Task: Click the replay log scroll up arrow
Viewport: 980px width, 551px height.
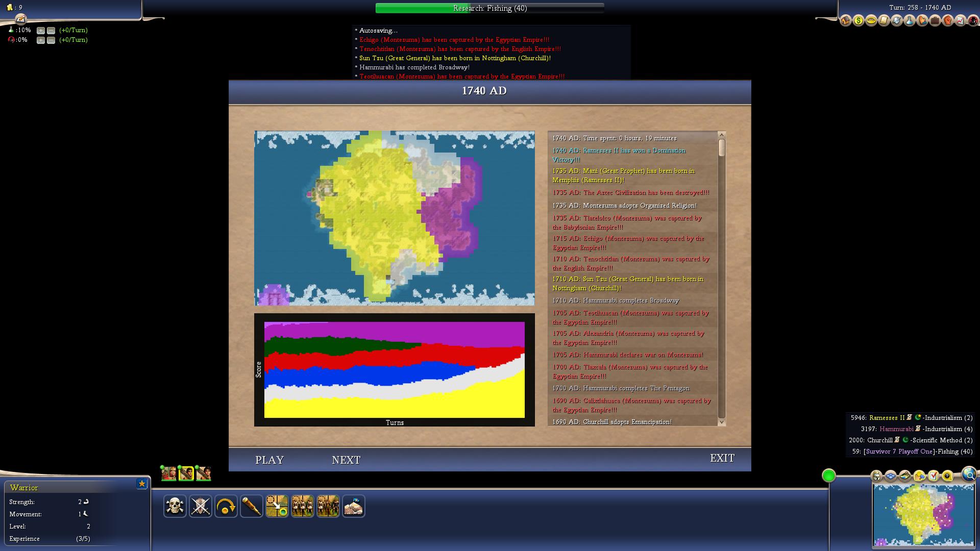Action: pos(722,135)
